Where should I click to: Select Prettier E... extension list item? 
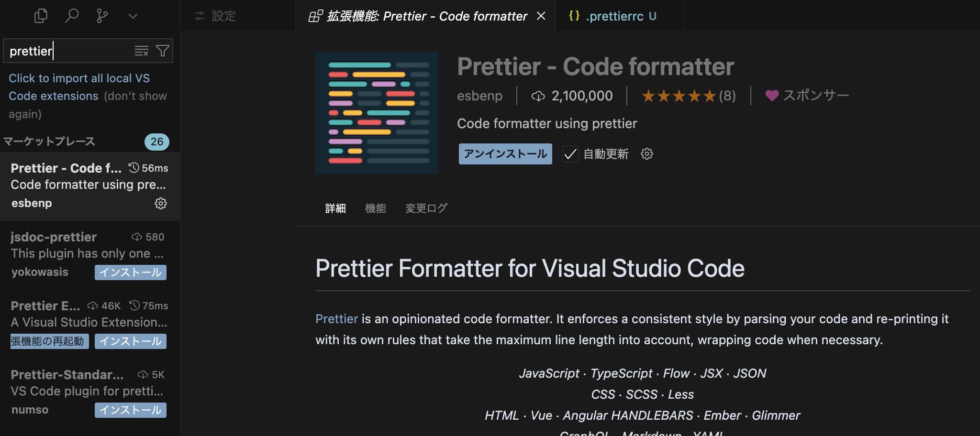coord(90,324)
